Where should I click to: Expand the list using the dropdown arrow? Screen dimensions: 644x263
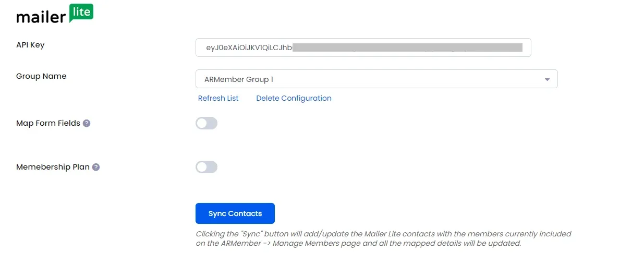547,80
